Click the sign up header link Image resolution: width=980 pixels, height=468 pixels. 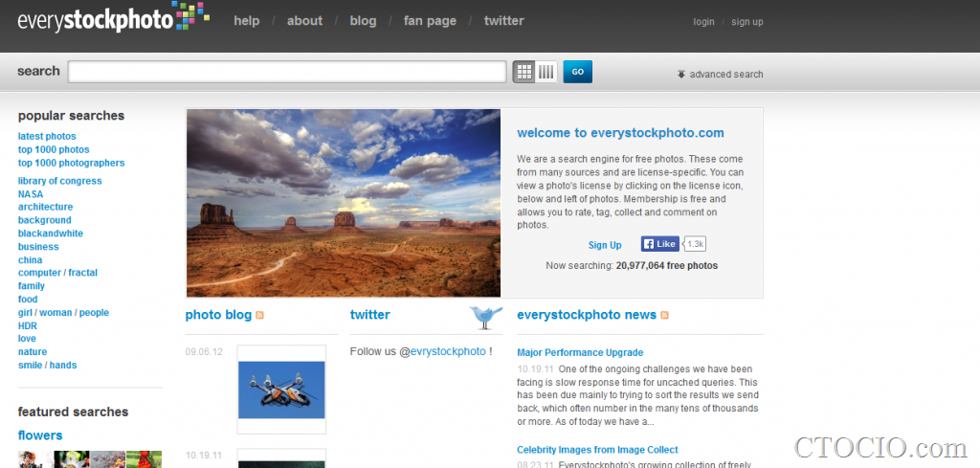coord(746,22)
